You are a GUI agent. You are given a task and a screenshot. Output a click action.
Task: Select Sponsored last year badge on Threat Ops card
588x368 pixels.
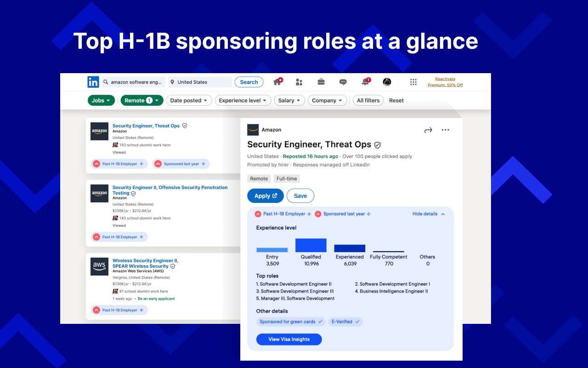click(x=181, y=164)
